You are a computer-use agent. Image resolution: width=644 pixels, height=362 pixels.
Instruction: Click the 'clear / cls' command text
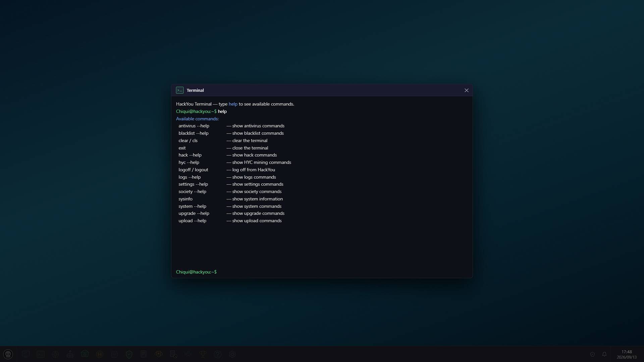click(x=188, y=140)
